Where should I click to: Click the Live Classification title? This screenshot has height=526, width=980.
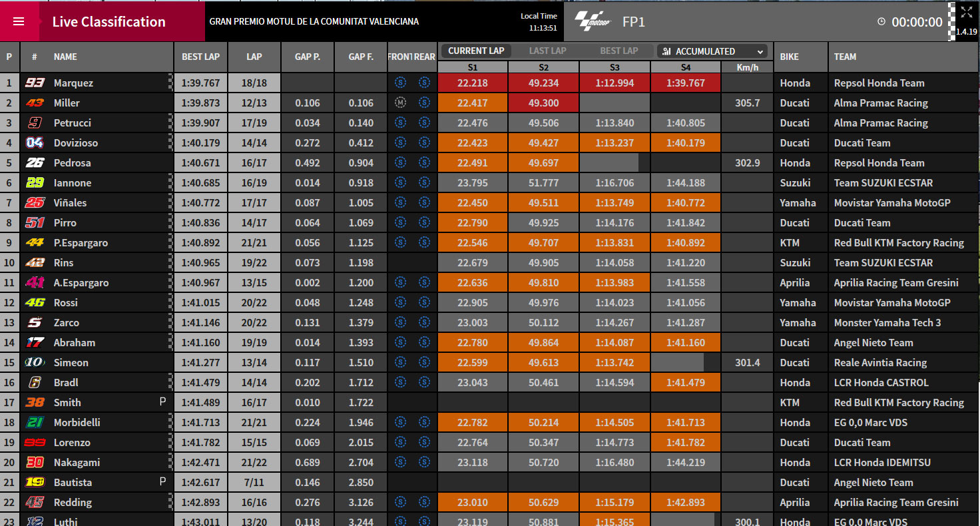109,21
